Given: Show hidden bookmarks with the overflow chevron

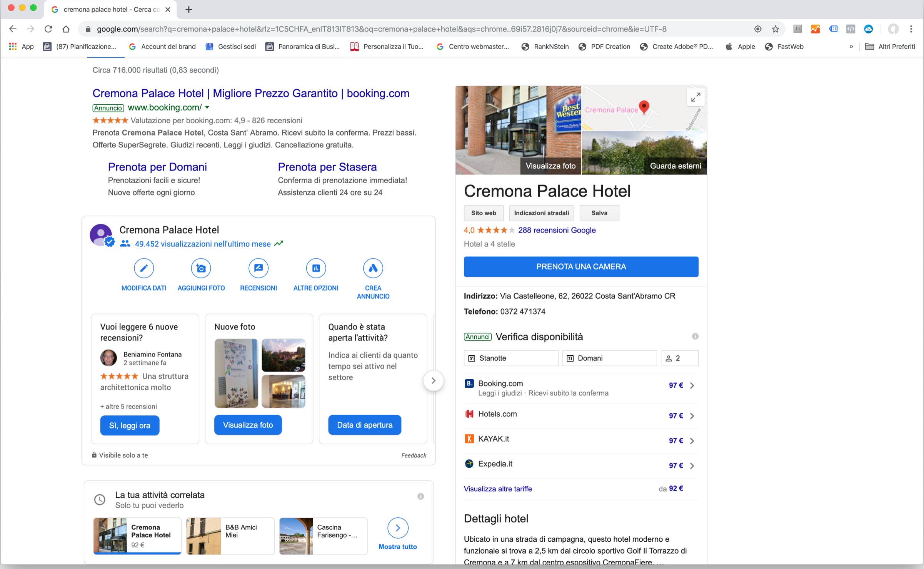Looking at the screenshot, I should (x=851, y=47).
